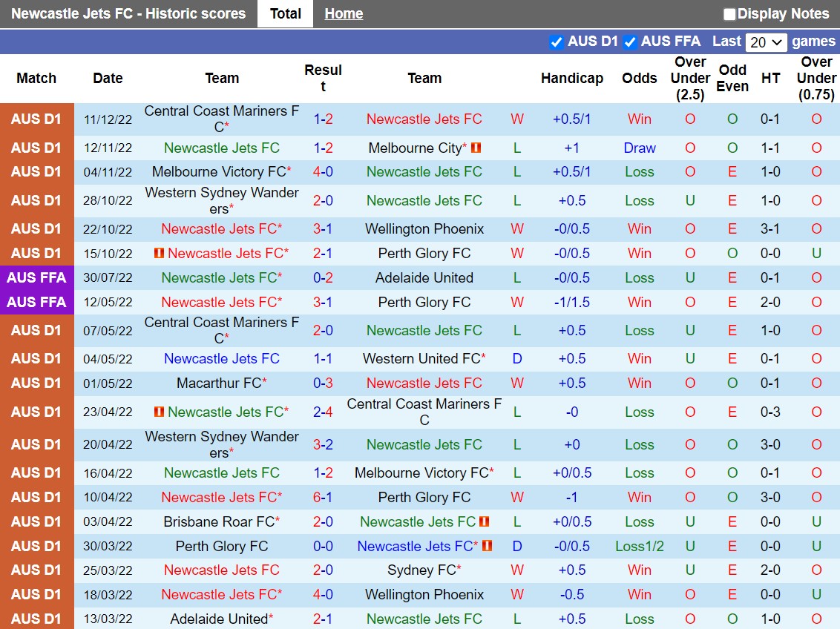Open Newcastle Jets FC on 04/05/22 row

tap(222, 359)
